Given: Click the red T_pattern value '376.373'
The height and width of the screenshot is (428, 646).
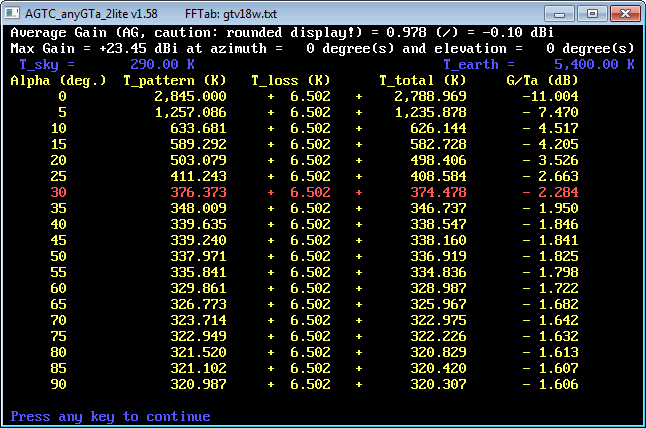Looking at the screenshot, I should [x=198, y=192].
